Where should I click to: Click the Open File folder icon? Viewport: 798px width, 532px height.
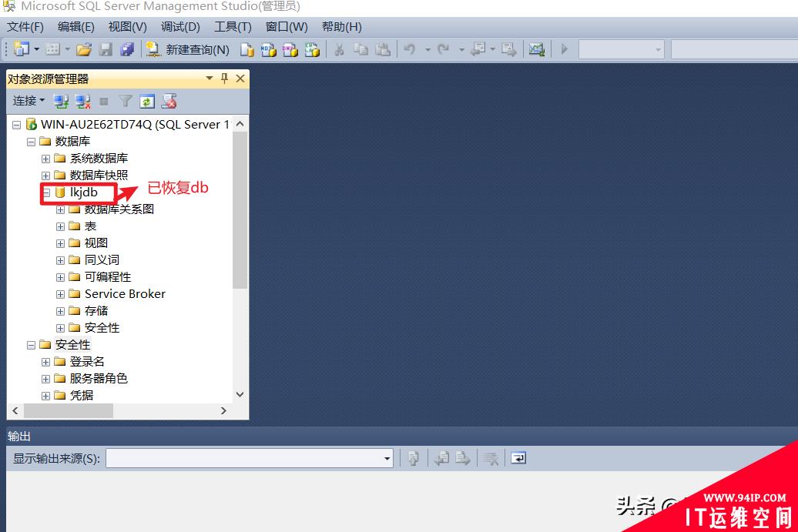[x=84, y=49]
